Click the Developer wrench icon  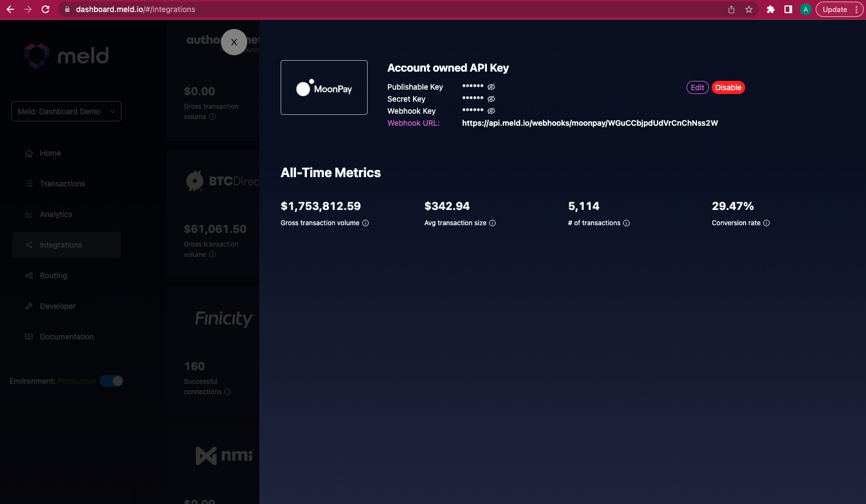pos(29,306)
